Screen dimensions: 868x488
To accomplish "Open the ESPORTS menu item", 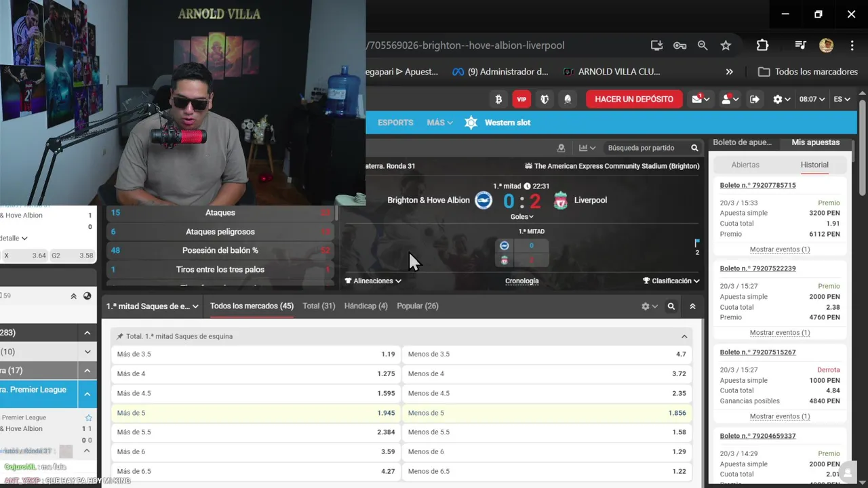I will pos(395,123).
